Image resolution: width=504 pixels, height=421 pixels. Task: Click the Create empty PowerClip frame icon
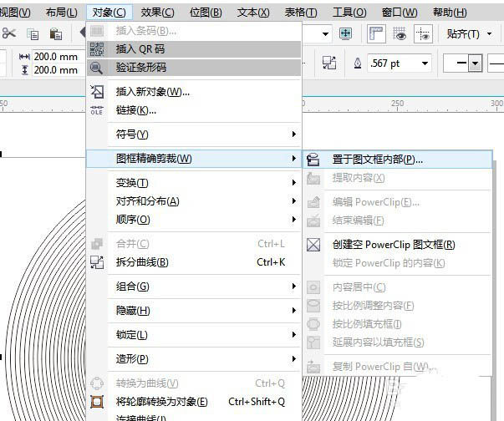(x=313, y=245)
